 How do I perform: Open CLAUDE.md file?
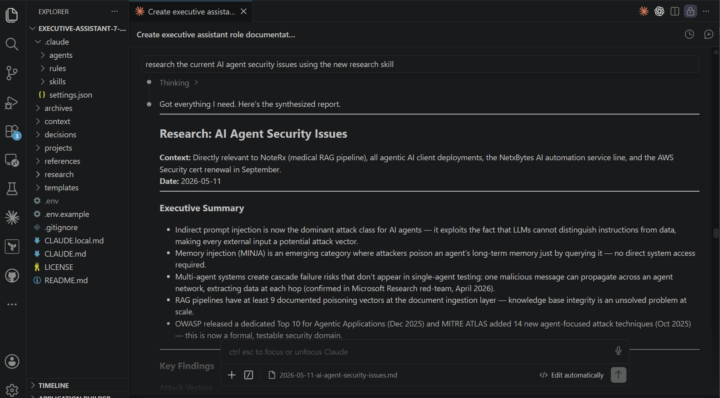click(77, 254)
